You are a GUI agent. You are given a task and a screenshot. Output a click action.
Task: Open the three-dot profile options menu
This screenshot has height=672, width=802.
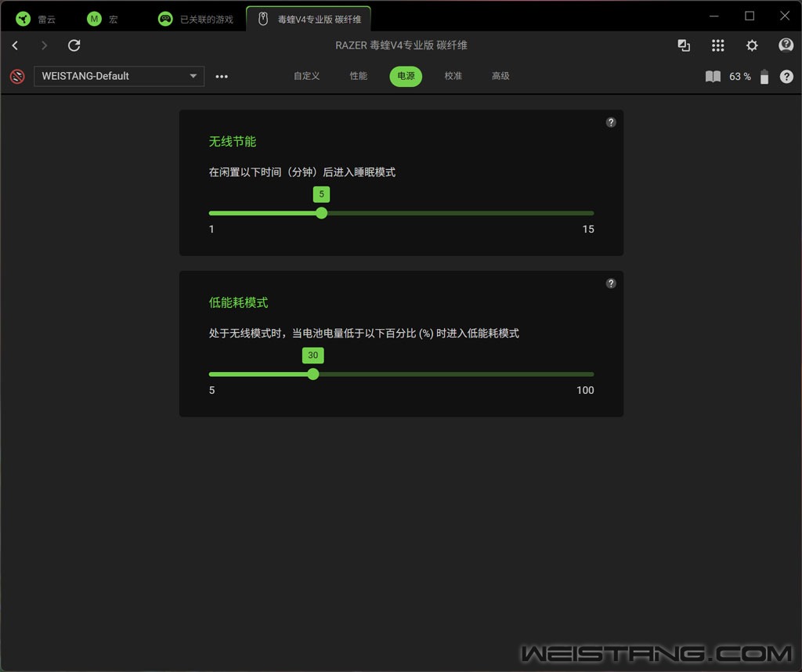[222, 76]
